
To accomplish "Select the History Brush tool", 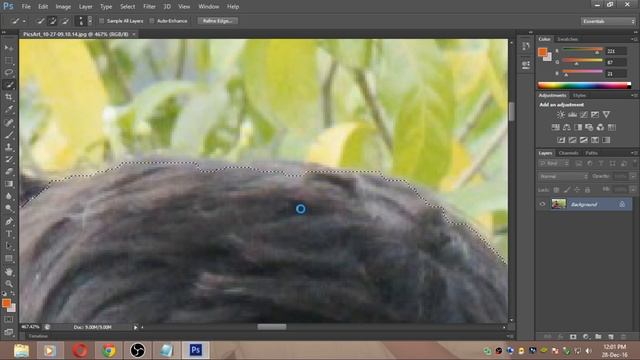I will 9,159.
